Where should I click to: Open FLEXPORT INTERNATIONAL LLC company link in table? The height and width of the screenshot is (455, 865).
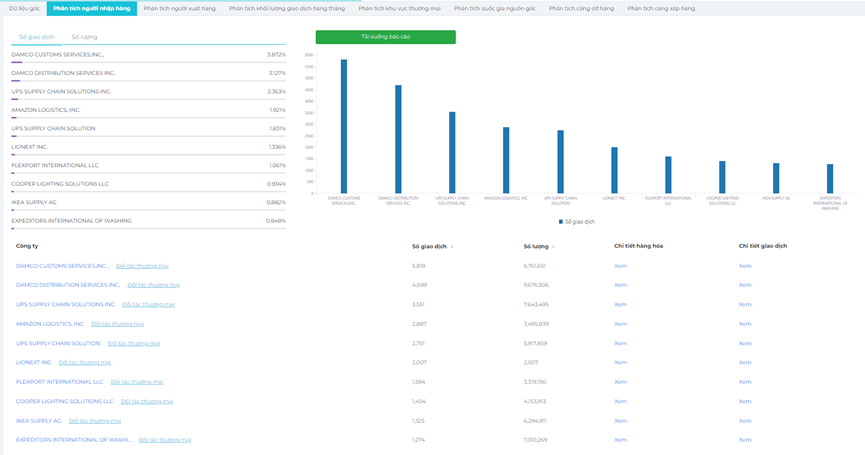(60, 382)
